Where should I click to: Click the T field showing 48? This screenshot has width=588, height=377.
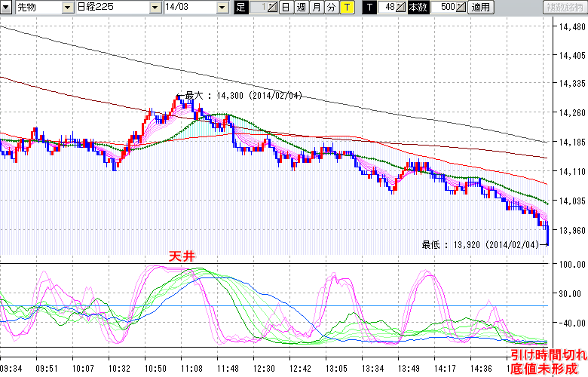389,8
